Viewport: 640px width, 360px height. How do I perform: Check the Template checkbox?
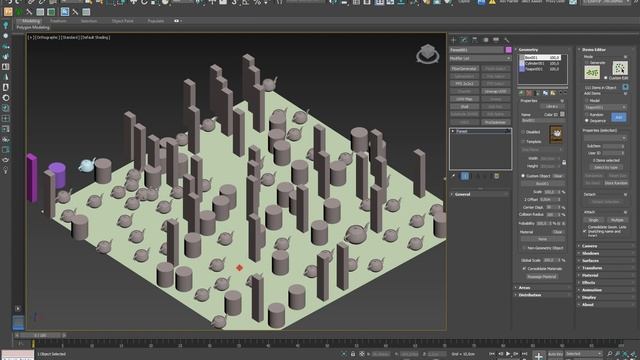coord(523,142)
